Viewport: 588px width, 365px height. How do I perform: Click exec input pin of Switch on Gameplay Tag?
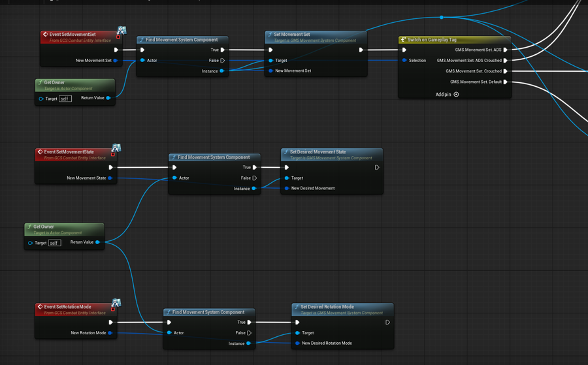pyautogui.click(x=404, y=50)
